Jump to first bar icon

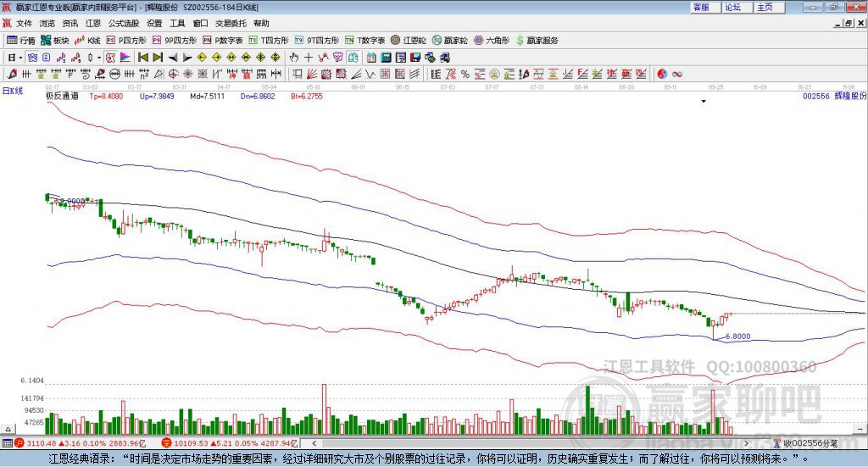[143, 58]
